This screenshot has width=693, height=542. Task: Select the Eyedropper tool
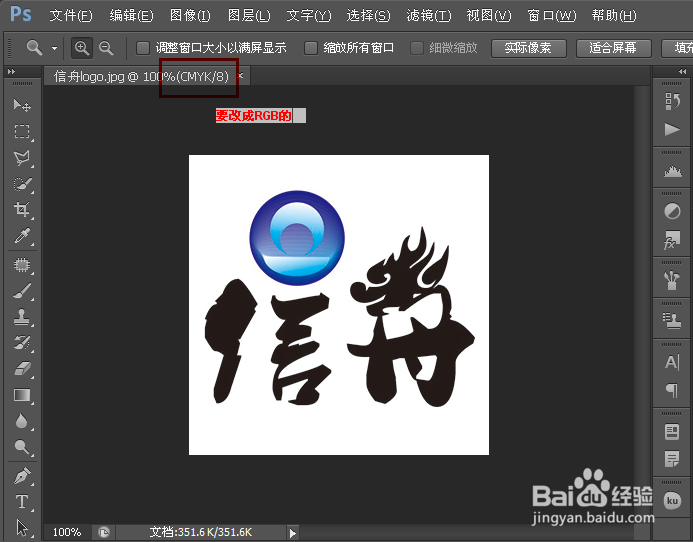(x=22, y=236)
